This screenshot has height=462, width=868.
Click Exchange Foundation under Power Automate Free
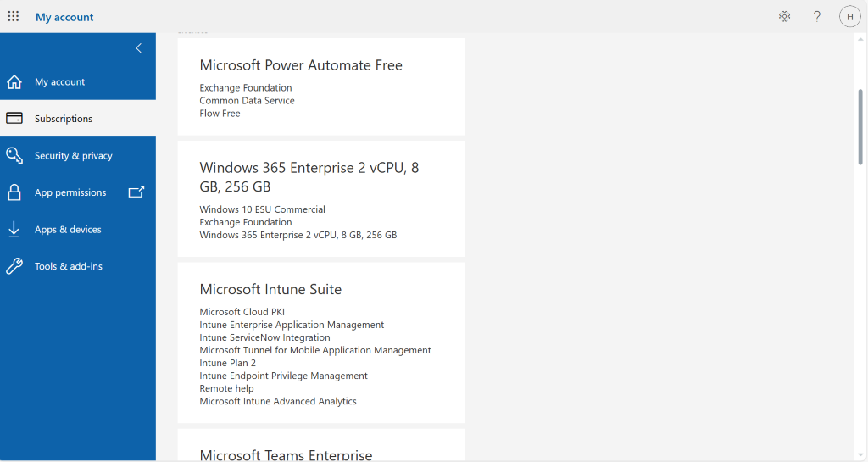(245, 88)
